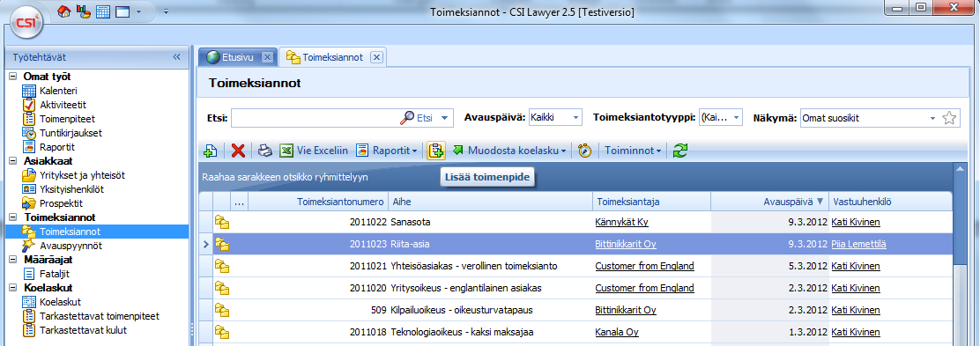The height and width of the screenshot is (346, 980).
Task: Open Fataljit in the sidebar
Action: [55, 274]
